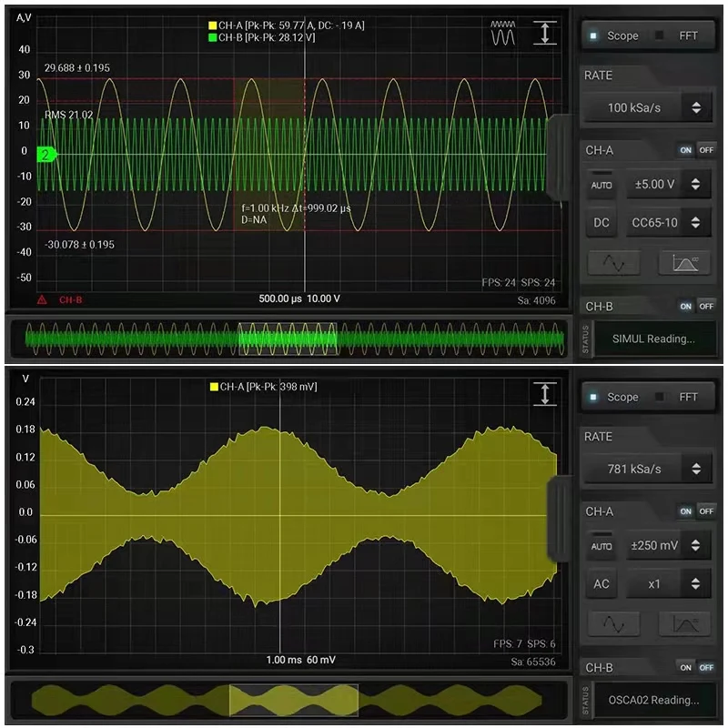
Task: Click CH-A yellow legend swatch in bottom scope
Action: pyautogui.click(x=214, y=387)
